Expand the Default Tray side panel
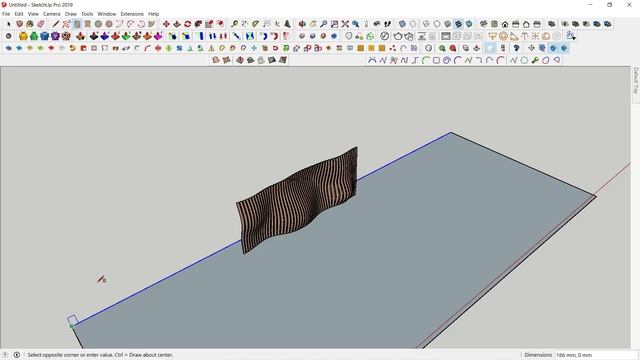The height and width of the screenshot is (360, 640). 636,81
